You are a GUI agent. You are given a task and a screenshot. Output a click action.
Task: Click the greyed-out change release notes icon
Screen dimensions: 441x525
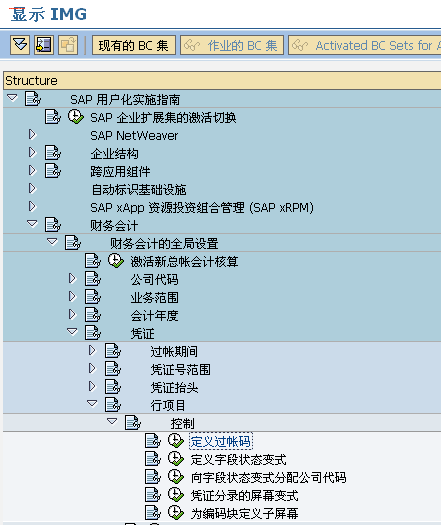(x=68, y=45)
